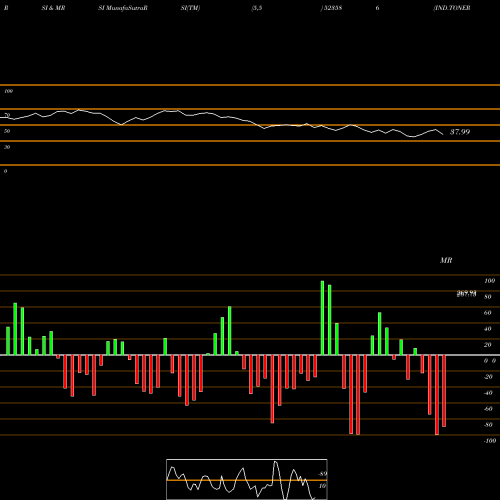Click the 'SI(TM)' header label
Viewport: 500px width, 500px height.
(x=190, y=8)
